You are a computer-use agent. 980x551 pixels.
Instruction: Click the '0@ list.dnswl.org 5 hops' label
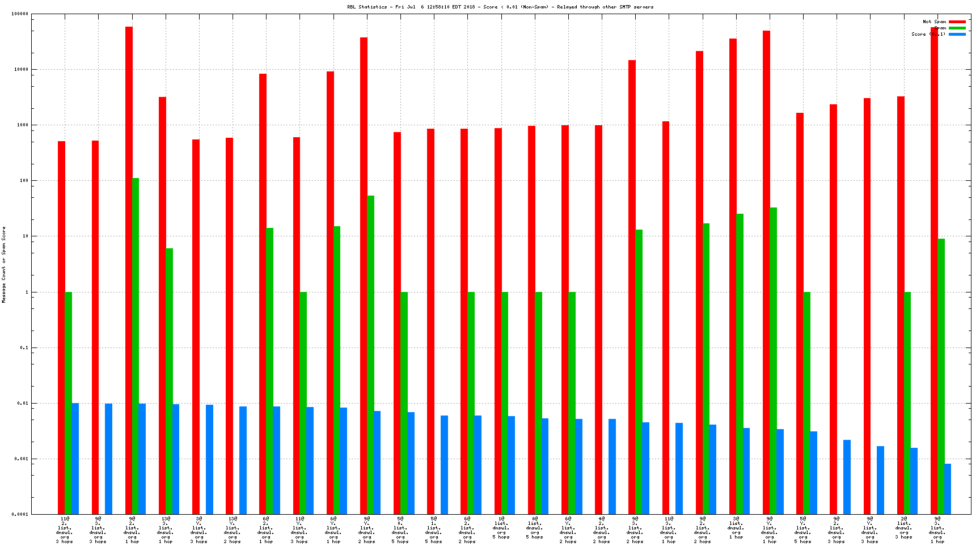[x=534, y=528]
